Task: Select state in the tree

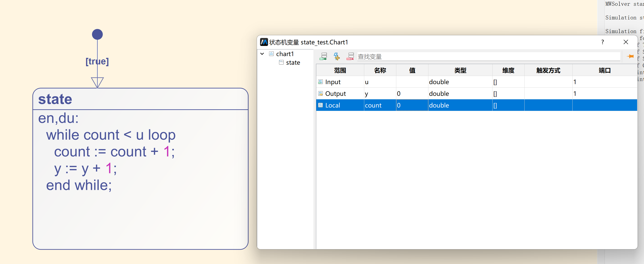Action: pos(293,63)
